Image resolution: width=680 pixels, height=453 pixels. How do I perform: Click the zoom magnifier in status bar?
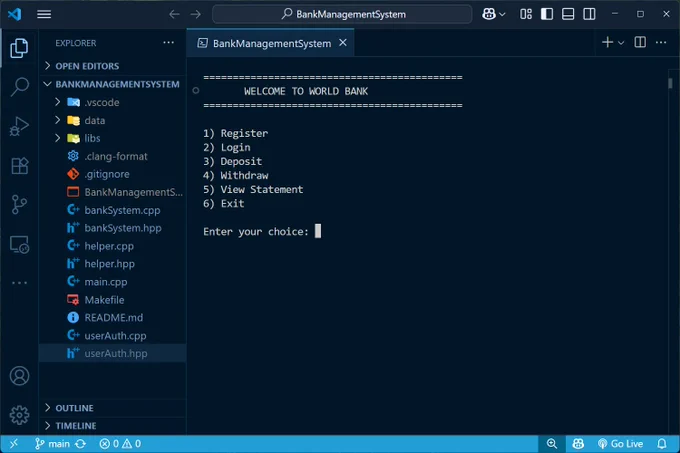[x=552, y=443]
